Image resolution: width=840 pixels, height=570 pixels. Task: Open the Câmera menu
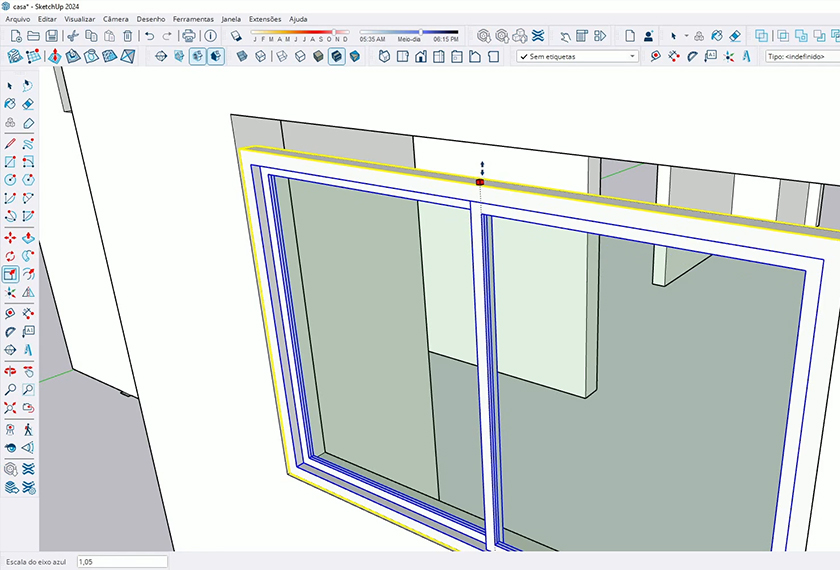tap(116, 19)
